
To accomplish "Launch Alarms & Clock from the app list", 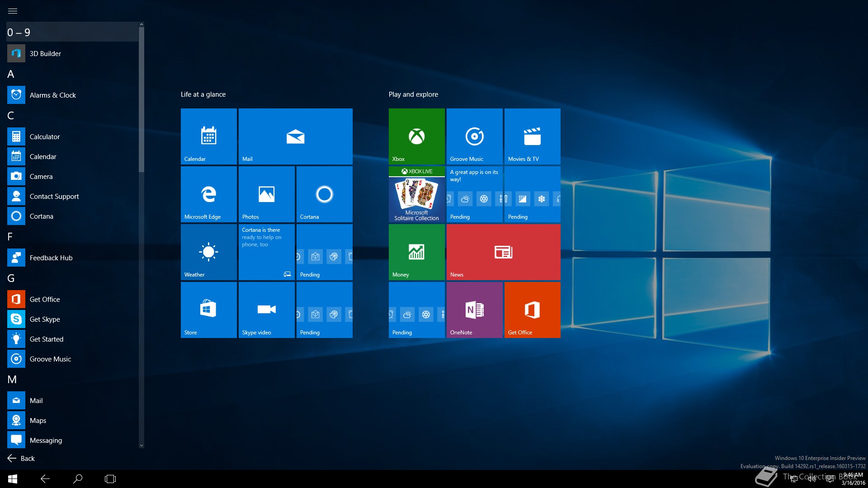I will pyautogui.click(x=72, y=95).
